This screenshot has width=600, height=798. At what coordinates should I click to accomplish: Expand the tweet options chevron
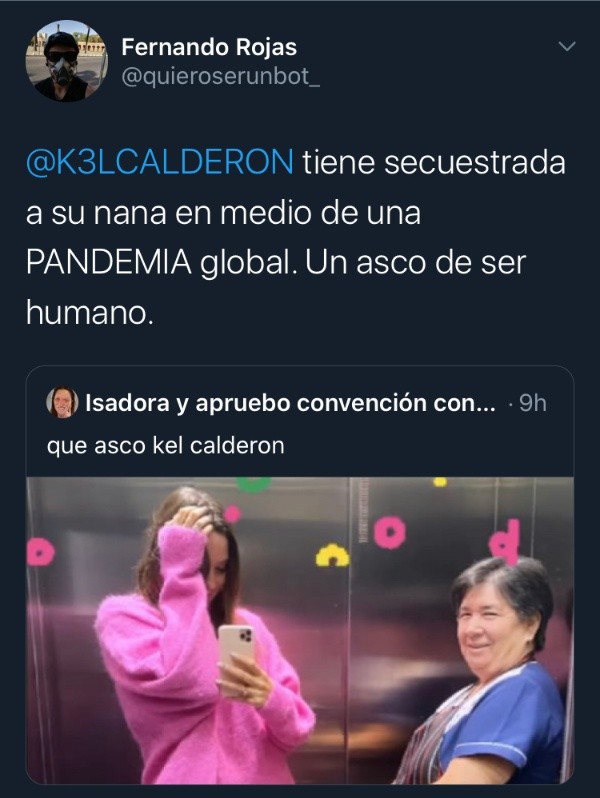[x=566, y=46]
